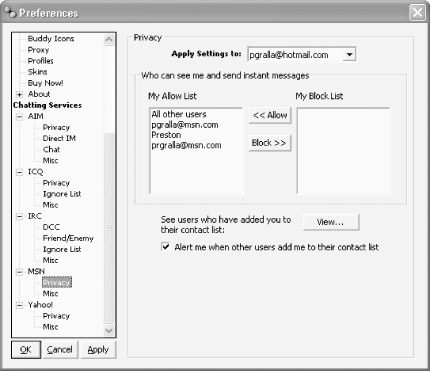The image size is (431, 371).
Task: Open Profiles preferences
Action: click(40, 61)
